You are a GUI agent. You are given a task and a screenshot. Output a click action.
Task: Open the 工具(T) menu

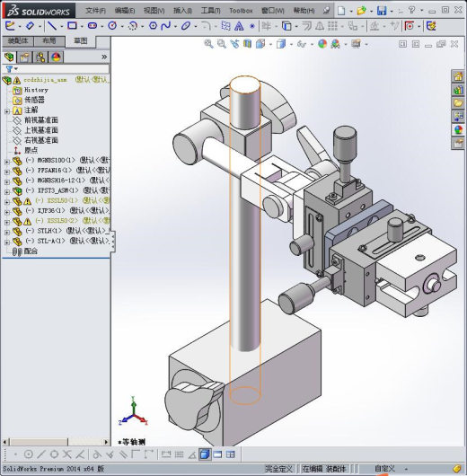click(x=210, y=11)
